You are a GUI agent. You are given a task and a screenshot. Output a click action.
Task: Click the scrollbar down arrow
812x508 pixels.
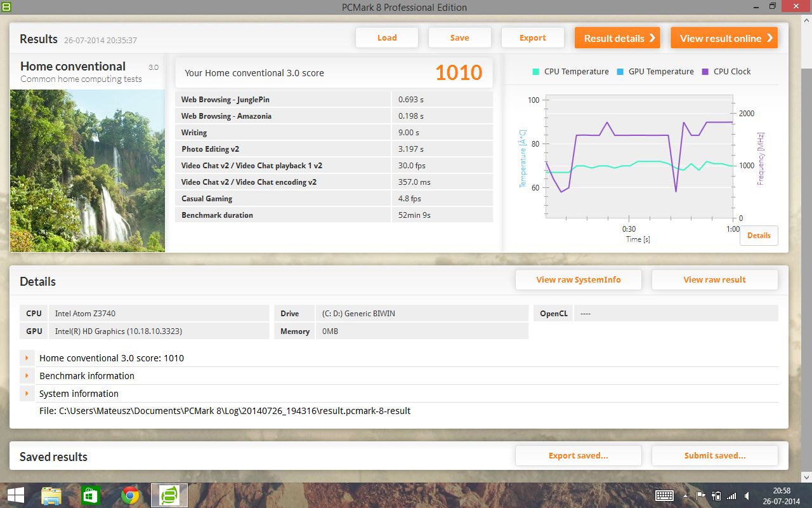point(807,476)
